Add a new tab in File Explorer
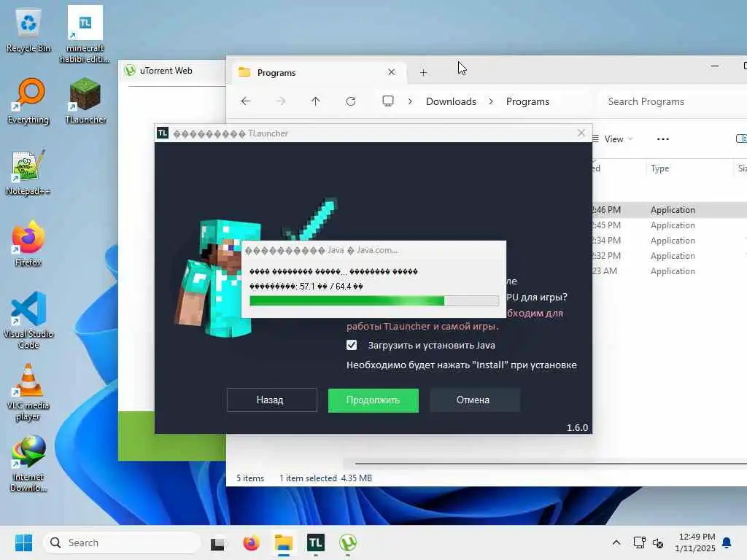This screenshot has height=560, width=747. point(424,72)
